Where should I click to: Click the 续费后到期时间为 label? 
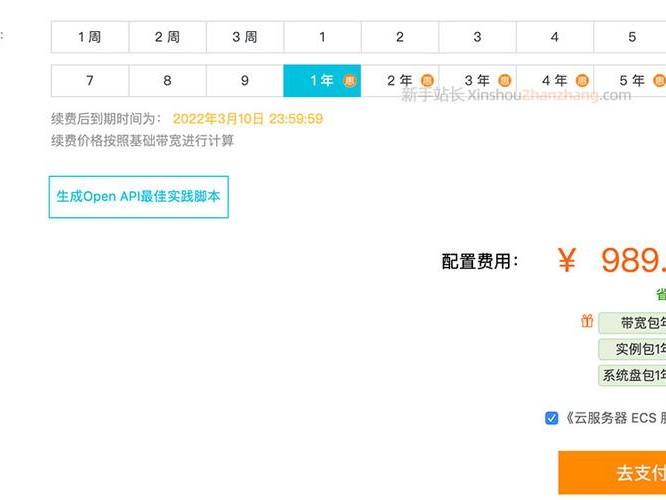[106, 119]
